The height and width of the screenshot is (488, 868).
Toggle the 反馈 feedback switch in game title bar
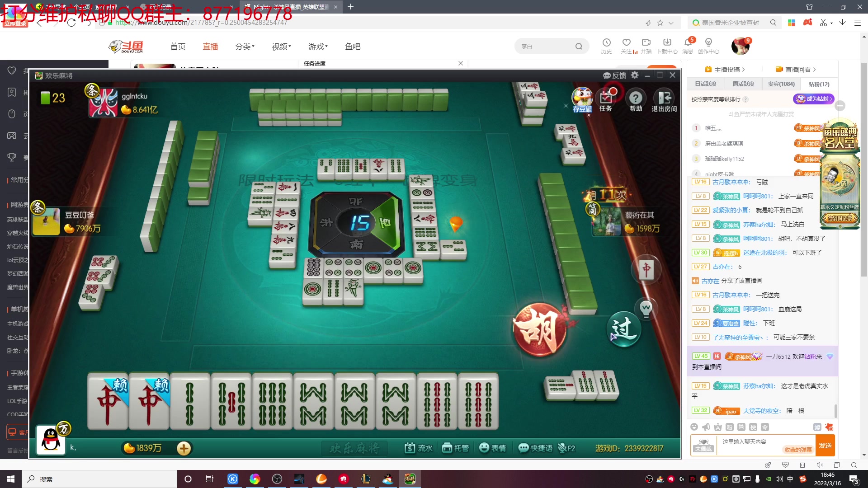[x=614, y=75]
